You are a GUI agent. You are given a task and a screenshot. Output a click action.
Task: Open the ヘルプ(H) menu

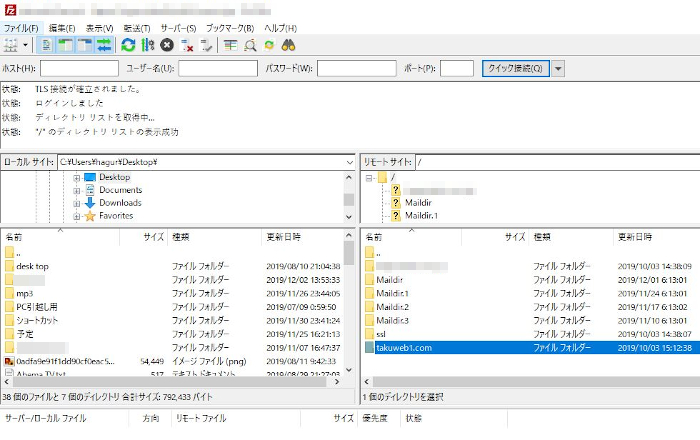point(280,28)
